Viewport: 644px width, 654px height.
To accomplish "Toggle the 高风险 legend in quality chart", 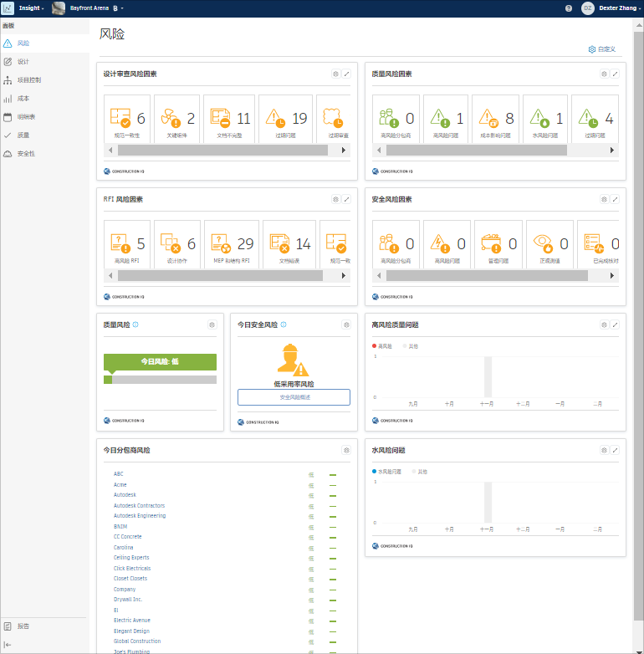I will 382,346.
